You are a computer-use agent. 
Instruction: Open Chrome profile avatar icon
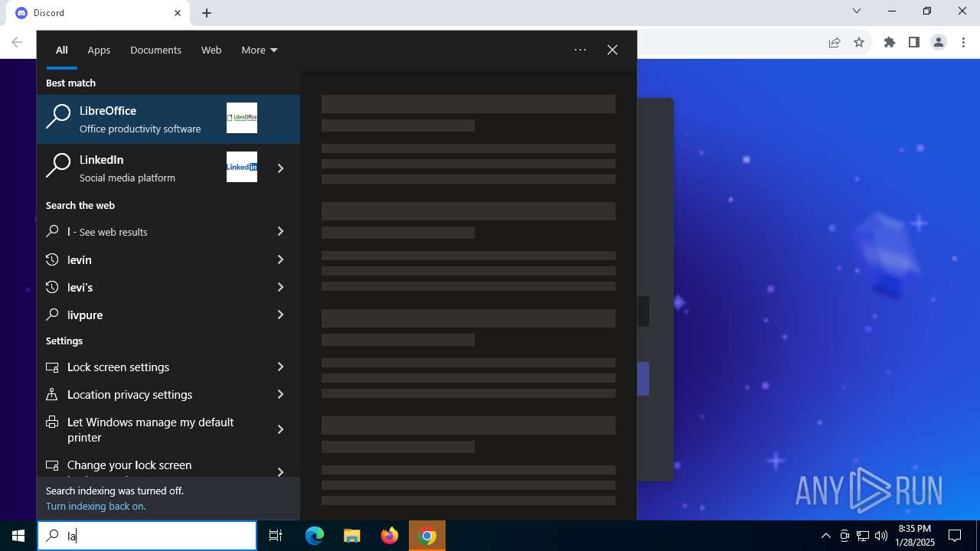coord(939,43)
